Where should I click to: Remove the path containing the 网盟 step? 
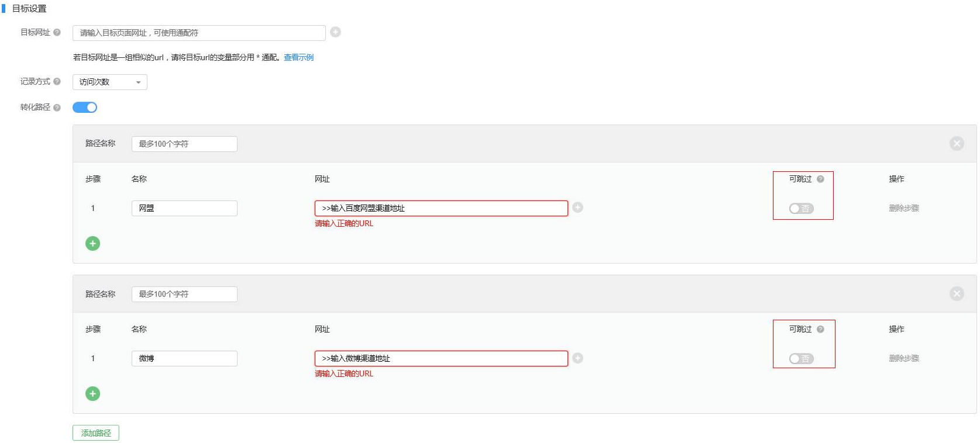(x=957, y=144)
